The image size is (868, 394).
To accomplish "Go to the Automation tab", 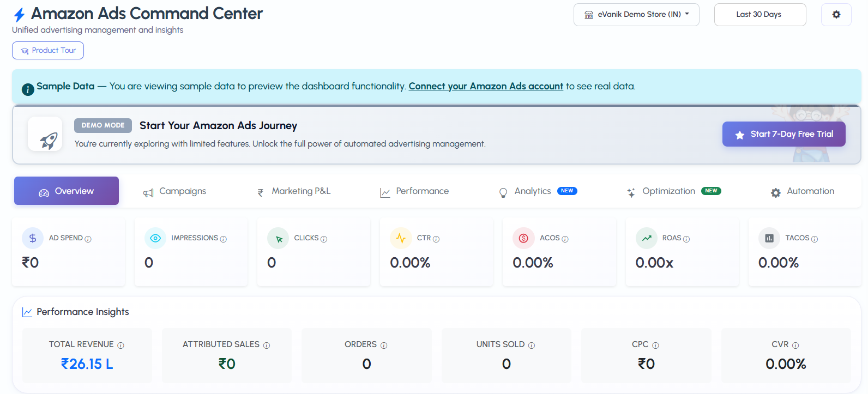I will 803,191.
